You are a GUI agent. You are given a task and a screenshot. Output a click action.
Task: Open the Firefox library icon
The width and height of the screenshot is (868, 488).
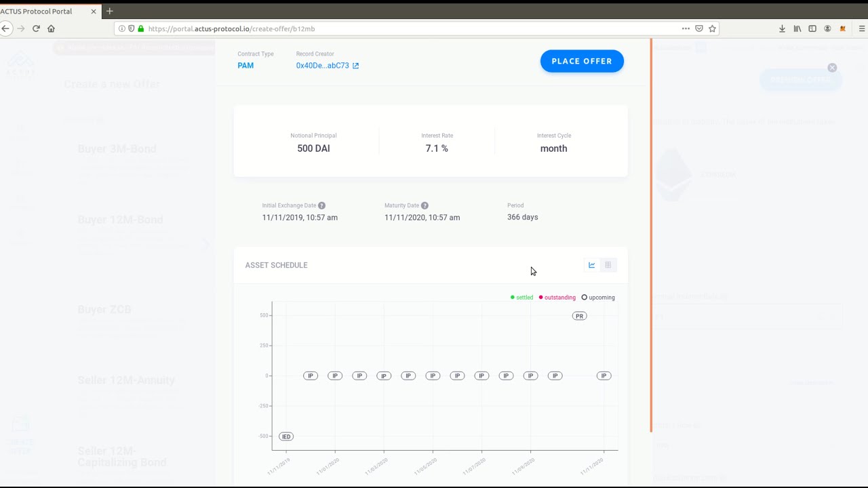tap(797, 28)
